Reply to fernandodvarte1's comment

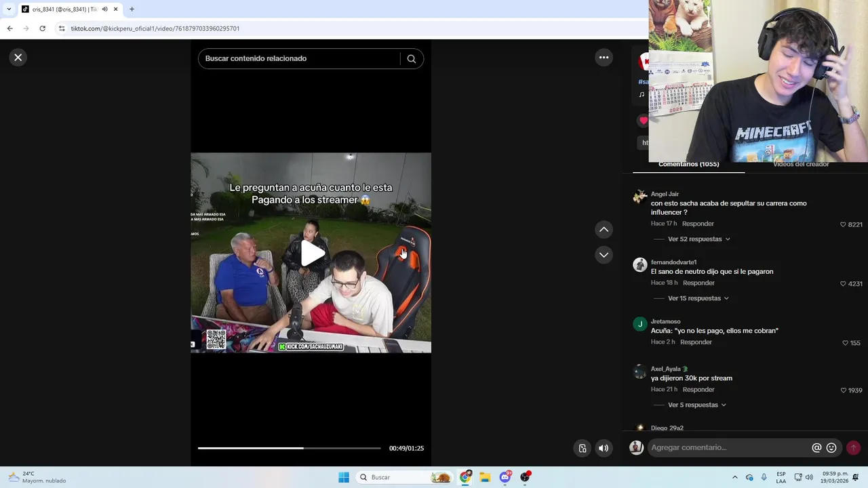[x=698, y=283]
